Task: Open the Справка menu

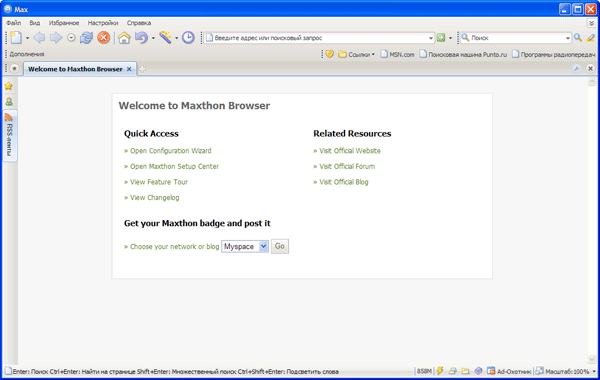Action: click(139, 23)
